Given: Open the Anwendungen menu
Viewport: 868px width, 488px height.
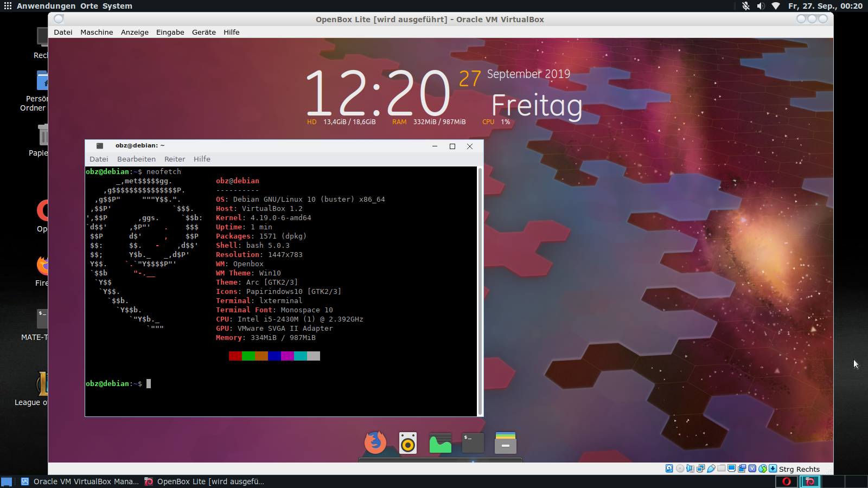Looking at the screenshot, I should [46, 6].
